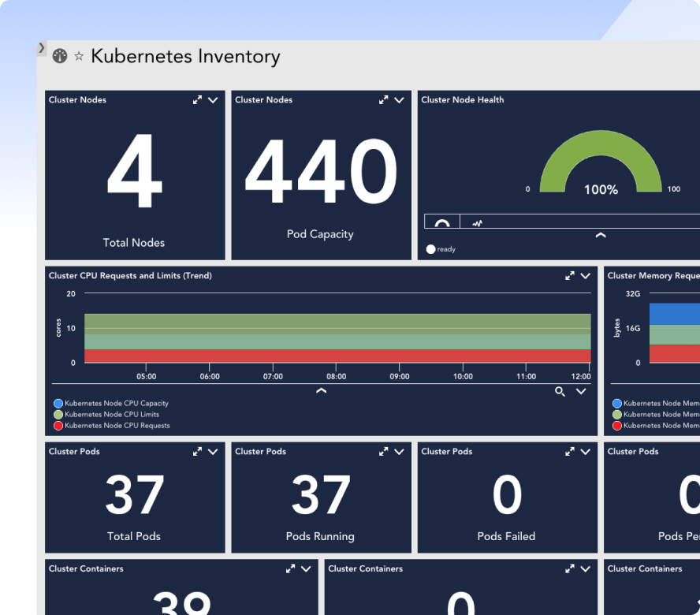Maximize the Cluster Containers widget showing 0

[x=570, y=569]
